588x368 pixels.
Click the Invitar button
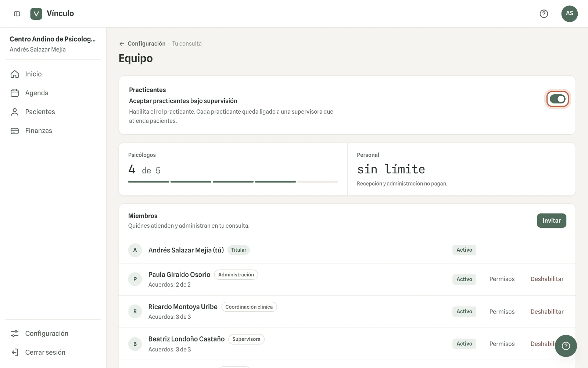pos(552,220)
